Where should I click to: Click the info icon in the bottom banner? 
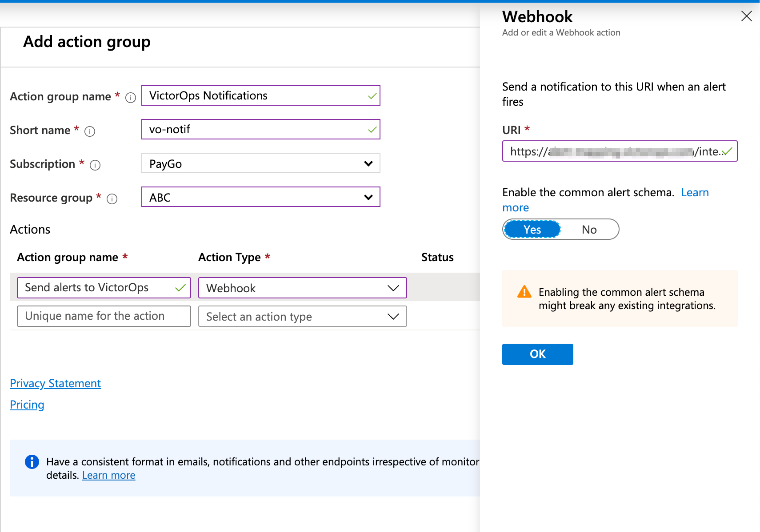(32, 462)
